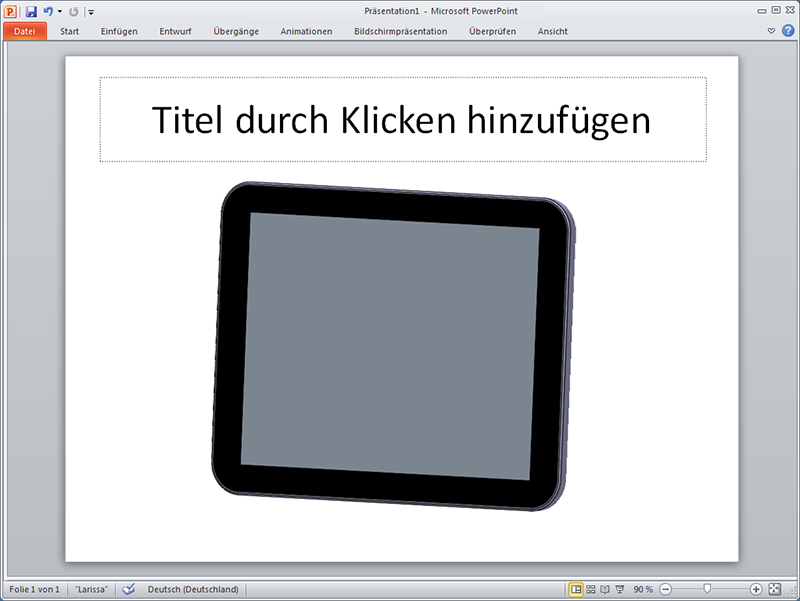Select the tablet device picture on the slide

tap(393, 346)
